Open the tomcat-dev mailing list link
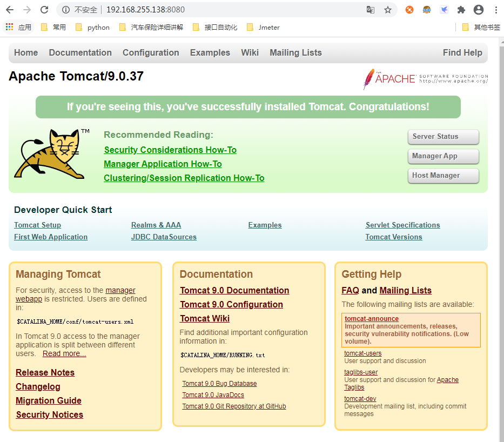The width and height of the screenshot is (504, 442). pos(360,399)
